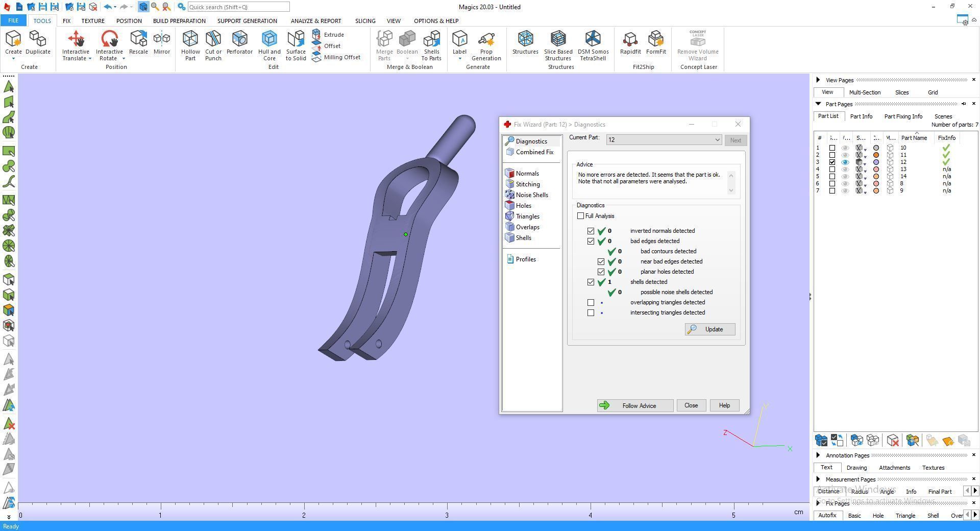Expand the Label dropdown arrow
This screenshot has height=531, width=980.
point(459,59)
